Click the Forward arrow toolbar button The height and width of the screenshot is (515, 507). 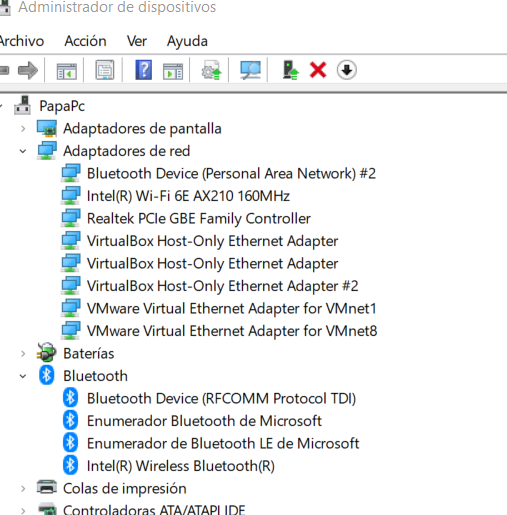coord(28,70)
